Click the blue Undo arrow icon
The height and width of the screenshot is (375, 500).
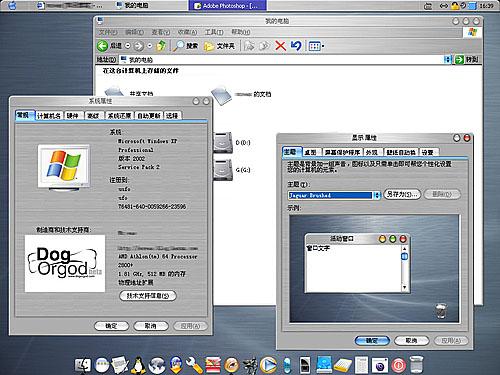[x=296, y=45]
